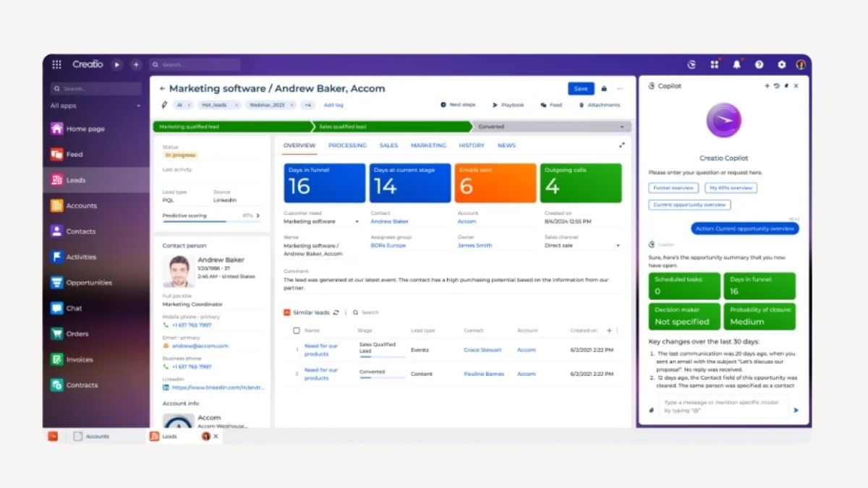Screen dimensions: 868x488
Task: Click the lock icon next to Save
Action: (604, 88)
